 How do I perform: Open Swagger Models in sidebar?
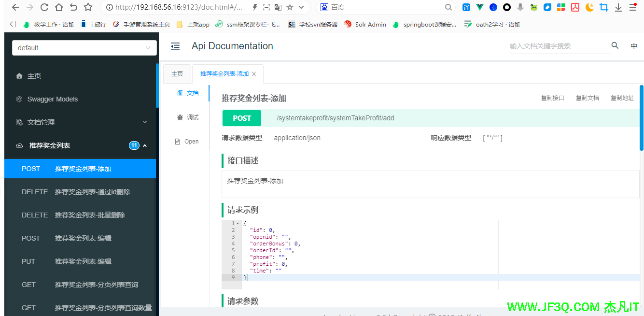[x=53, y=99]
